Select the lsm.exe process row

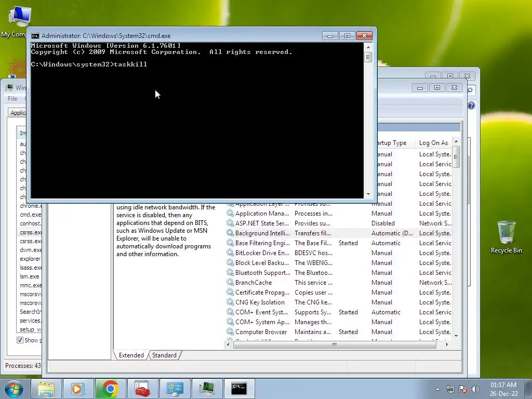[x=31, y=276]
